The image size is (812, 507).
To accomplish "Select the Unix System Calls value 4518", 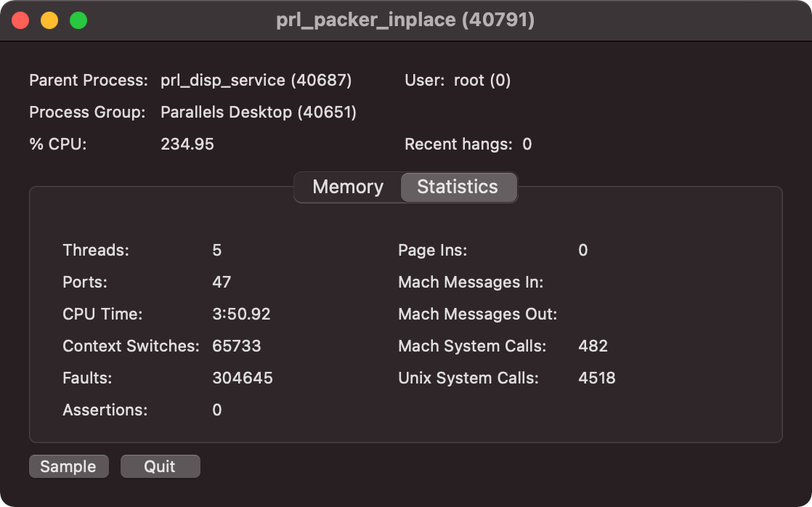I will click(x=596, y=378).
